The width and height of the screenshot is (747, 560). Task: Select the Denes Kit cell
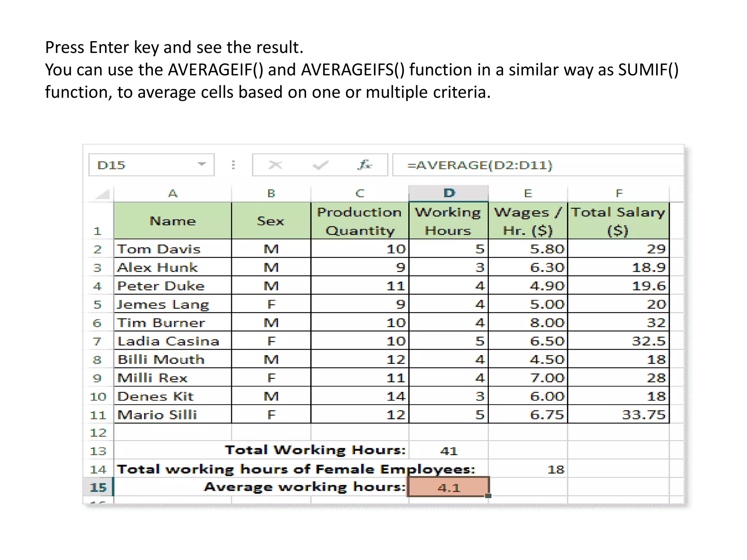coord(173,396)
